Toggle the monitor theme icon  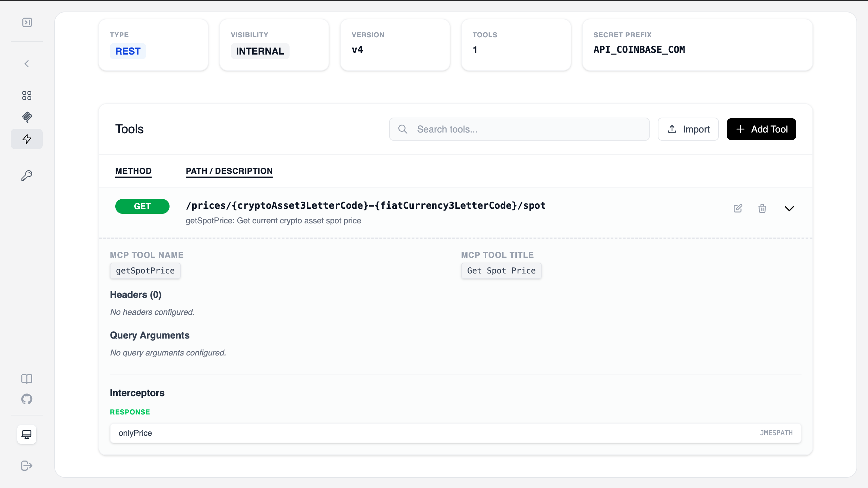point(27,434)
